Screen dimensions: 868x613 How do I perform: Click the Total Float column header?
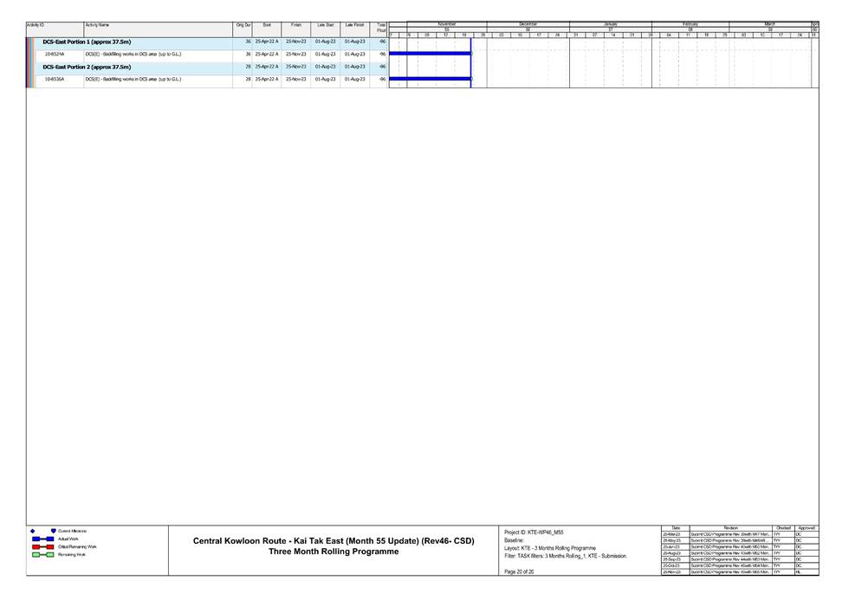[x=380, y=29]
